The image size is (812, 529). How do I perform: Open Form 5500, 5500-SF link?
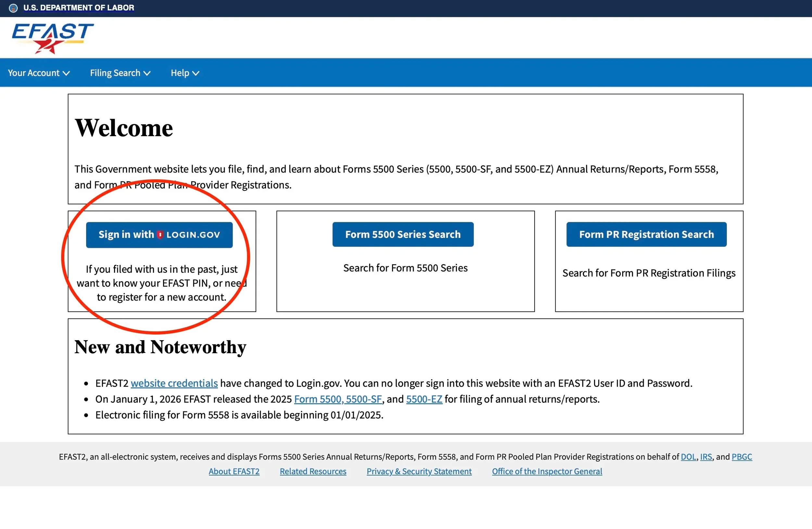click(338, 399)
